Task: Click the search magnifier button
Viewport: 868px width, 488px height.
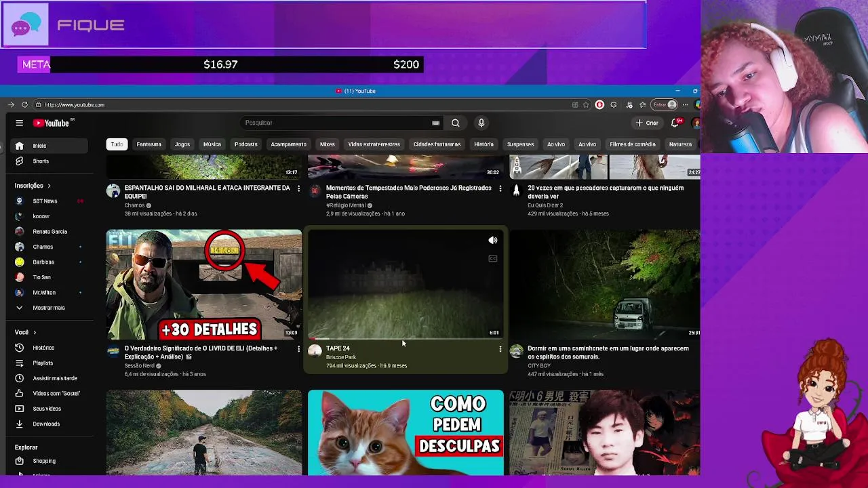Action: click(x=456, y=123)
